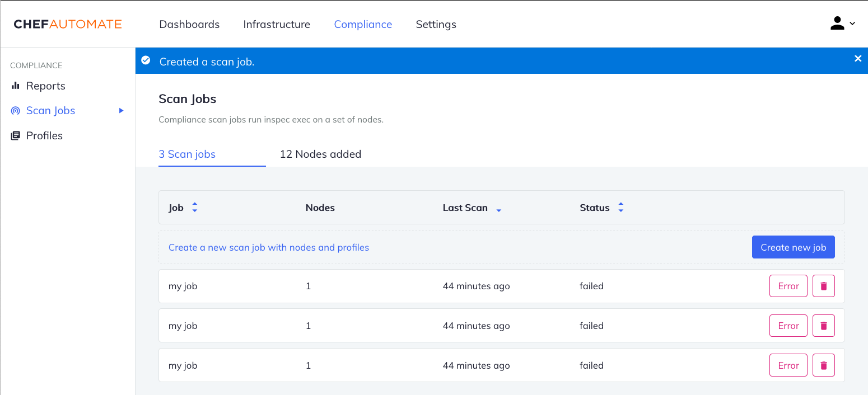Viewport: 868px width, 395px height.
Task: Select the Scan Jobs target icon
Action: coord(15,110)
